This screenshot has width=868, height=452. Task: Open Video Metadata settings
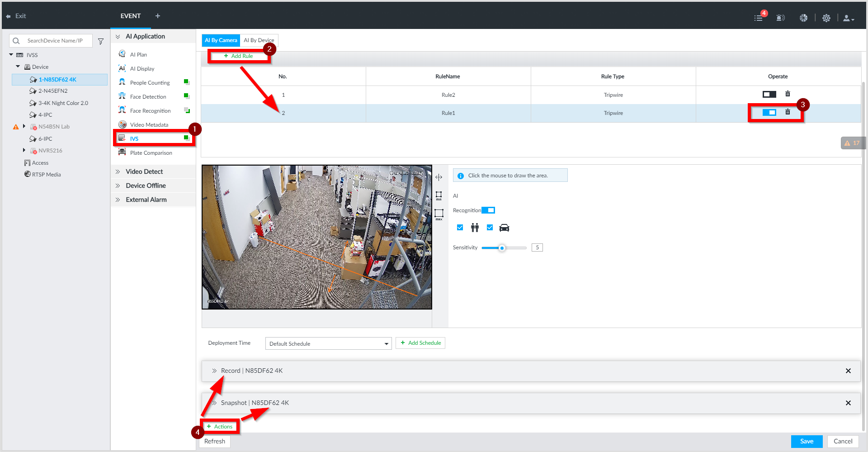(x=149, y=124)
